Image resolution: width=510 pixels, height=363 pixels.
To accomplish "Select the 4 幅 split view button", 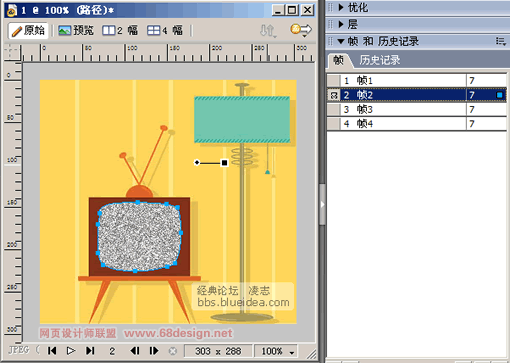I will [x=165, y=30].
